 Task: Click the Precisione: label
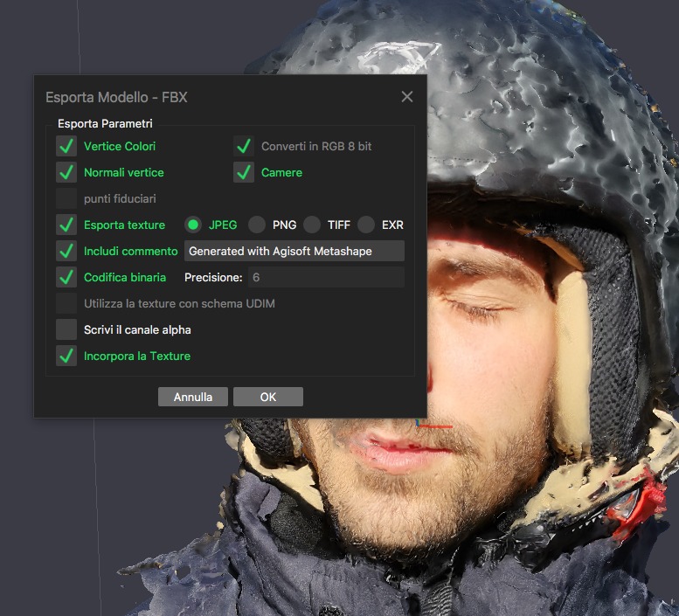[213, 278]
